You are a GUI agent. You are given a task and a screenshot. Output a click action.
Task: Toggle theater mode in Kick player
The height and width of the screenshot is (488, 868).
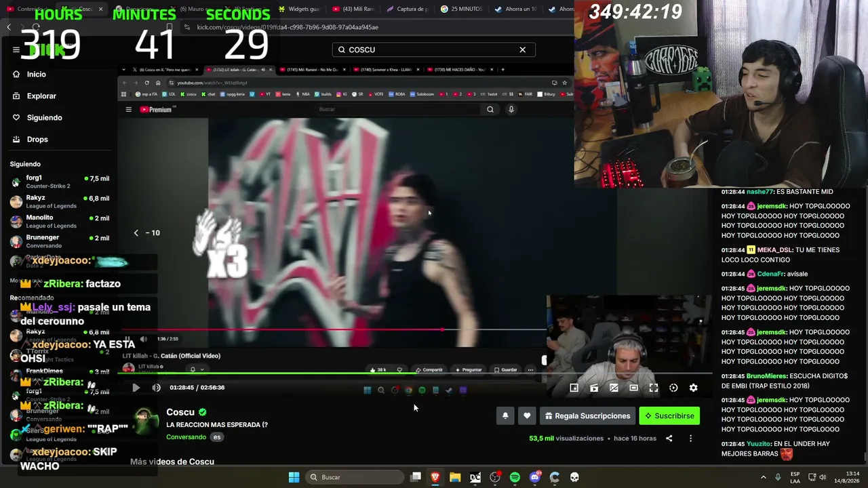[633, 388]
